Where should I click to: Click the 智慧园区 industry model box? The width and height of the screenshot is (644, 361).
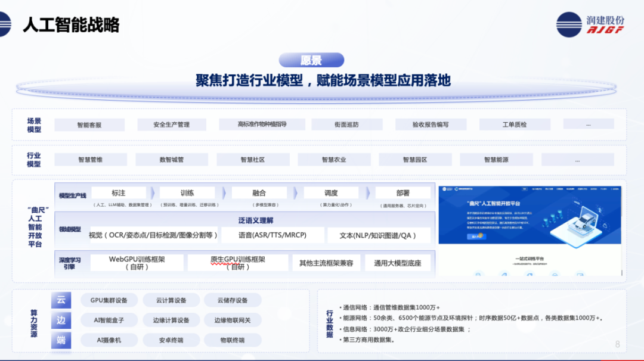[x=415, y=160]
